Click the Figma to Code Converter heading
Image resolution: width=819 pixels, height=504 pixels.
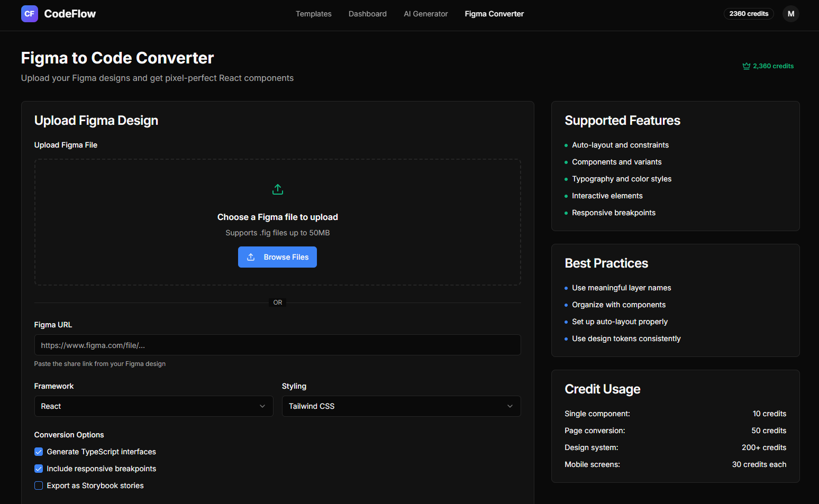pyautogui.click(x=117, y=58)
